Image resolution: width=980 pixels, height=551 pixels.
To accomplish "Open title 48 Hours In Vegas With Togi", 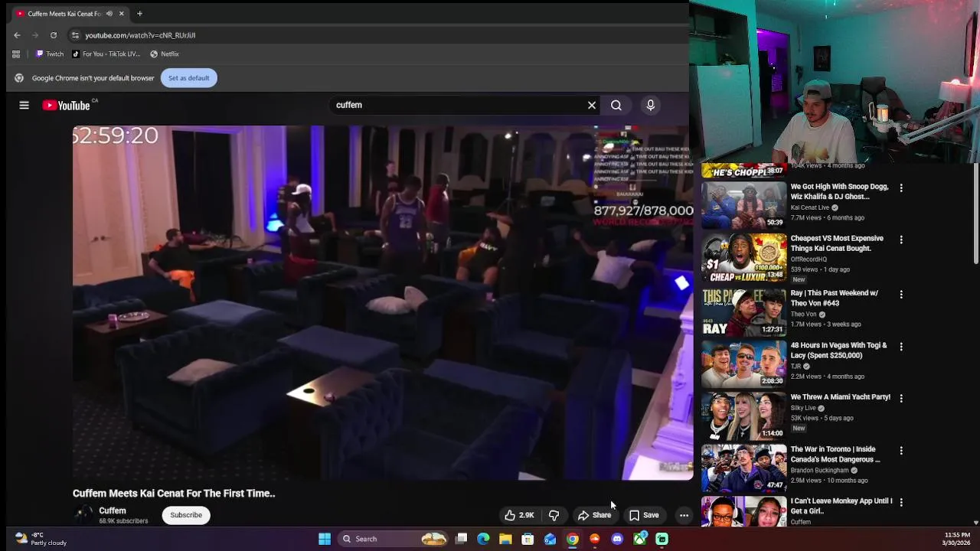I will [x=839, y=350].
